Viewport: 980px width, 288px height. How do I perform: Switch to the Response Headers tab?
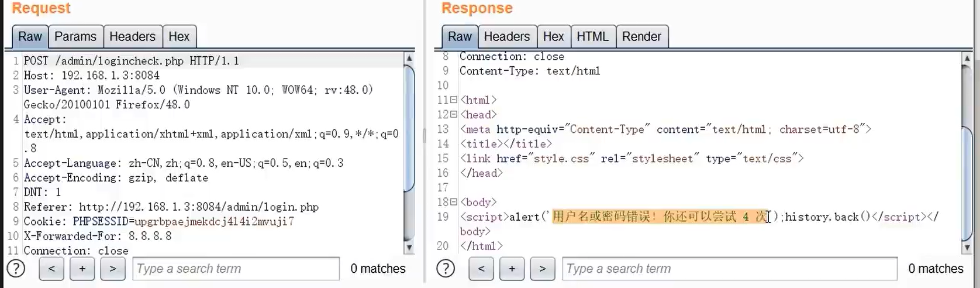[507, 36]
